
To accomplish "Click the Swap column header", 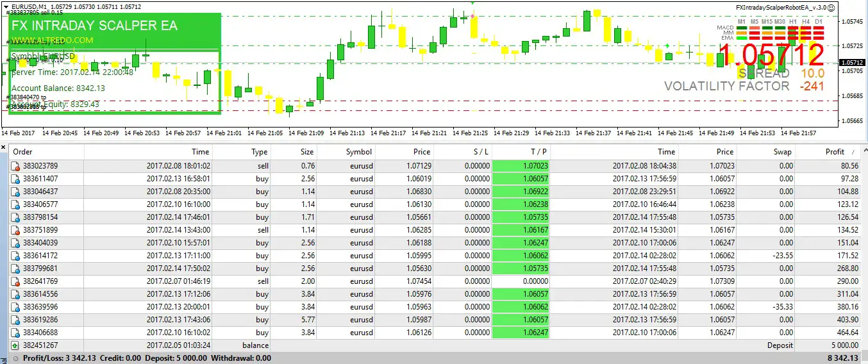I will pos(781,152).
